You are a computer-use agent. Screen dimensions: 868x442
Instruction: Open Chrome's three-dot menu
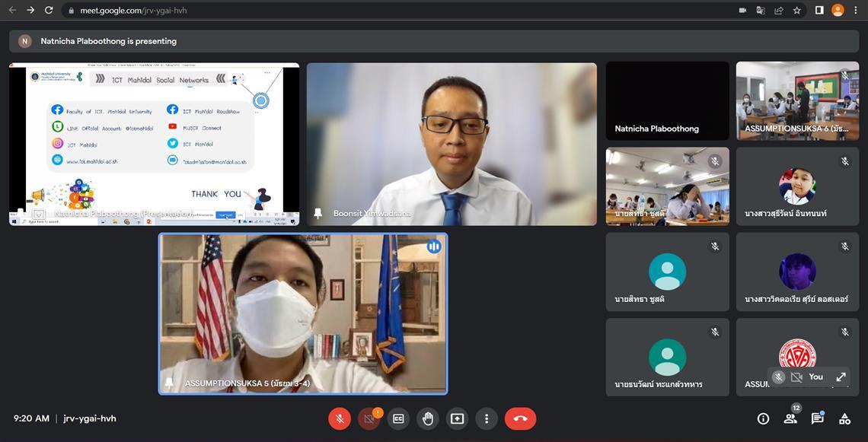[856, 11]
